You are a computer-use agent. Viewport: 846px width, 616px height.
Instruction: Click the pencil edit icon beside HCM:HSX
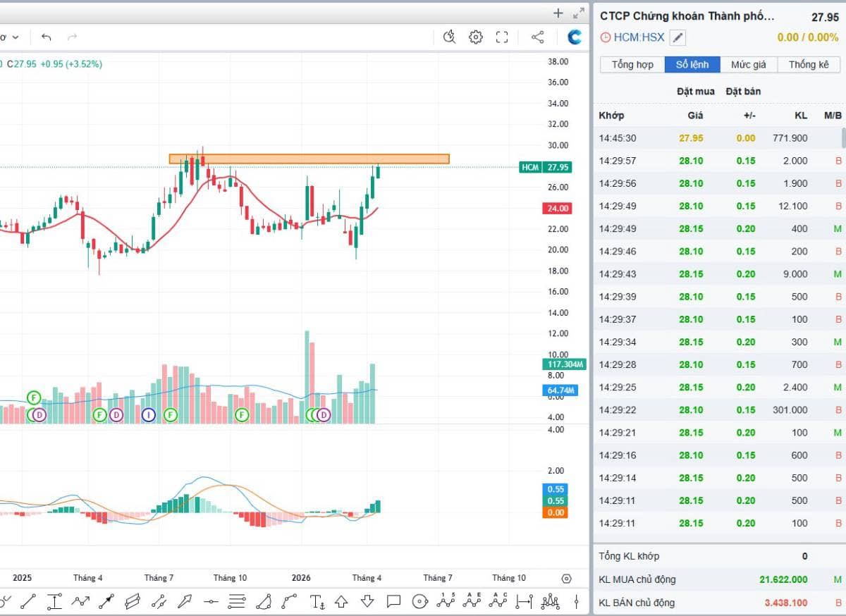click(677, 37)
